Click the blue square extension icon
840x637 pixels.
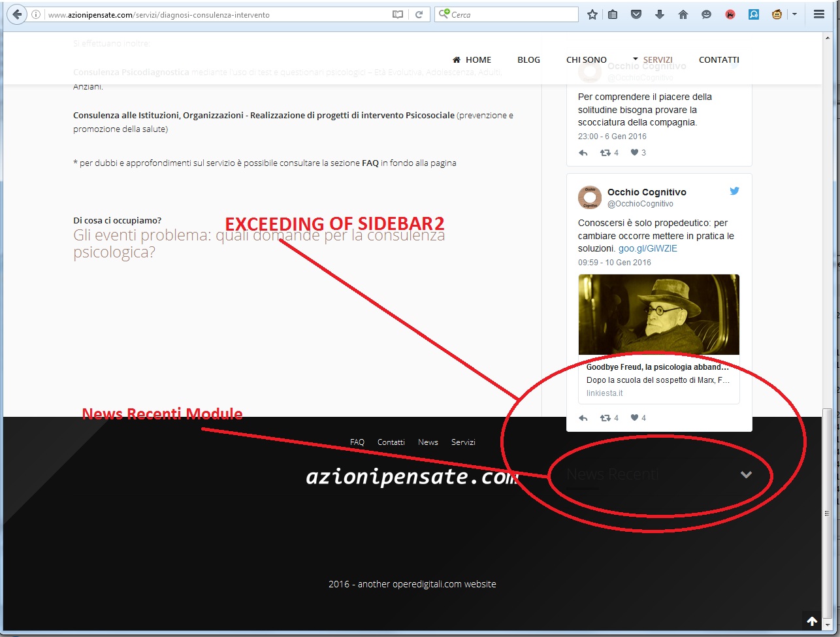753,14
